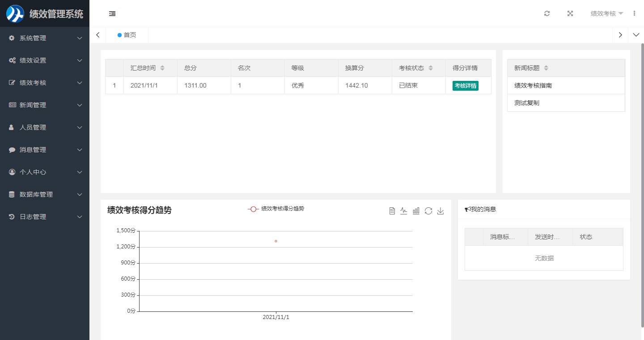Click the green 考核详情 button
The image size is (644, 340).
click(x=465, y=85)
